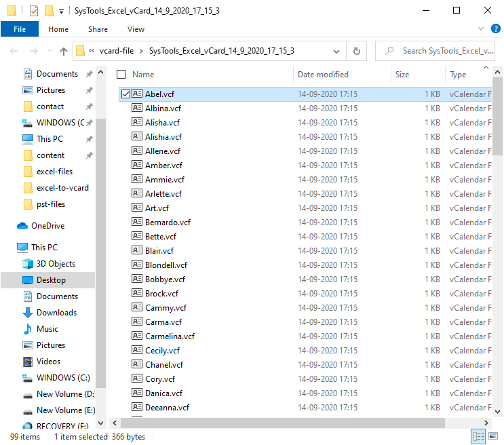
Task: Select 3D Objects in navigation pane
Action: click(x=56, y=264)
